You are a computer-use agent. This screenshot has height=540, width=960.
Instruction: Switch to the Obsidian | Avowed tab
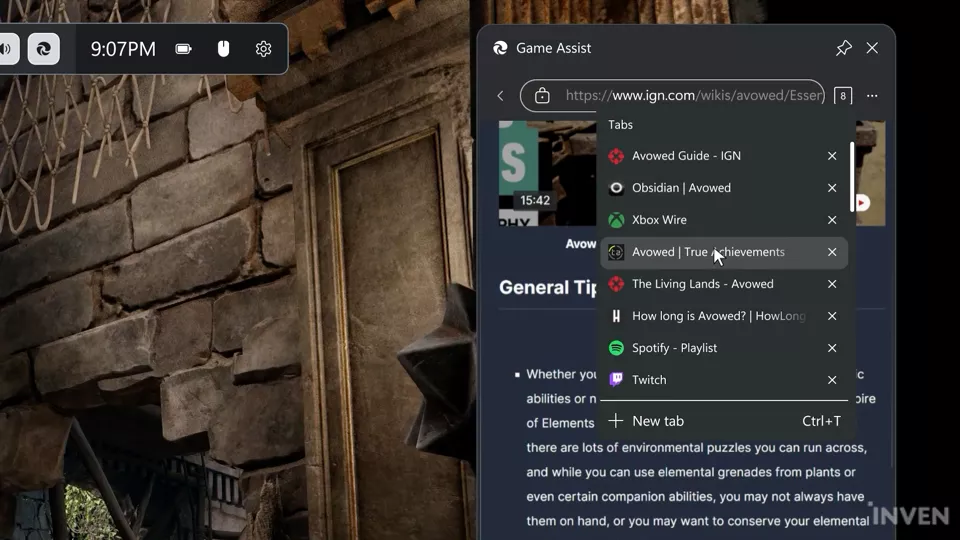pos(724,188)
